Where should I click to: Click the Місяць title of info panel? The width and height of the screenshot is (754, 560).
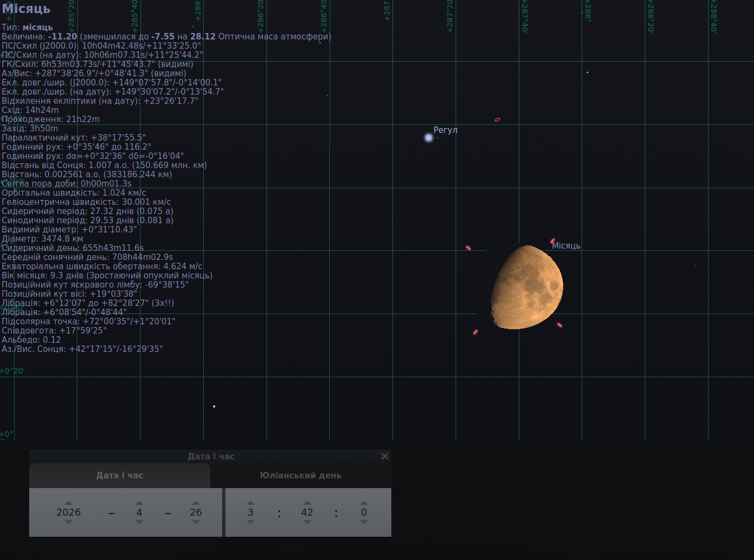tap(26, 9)
